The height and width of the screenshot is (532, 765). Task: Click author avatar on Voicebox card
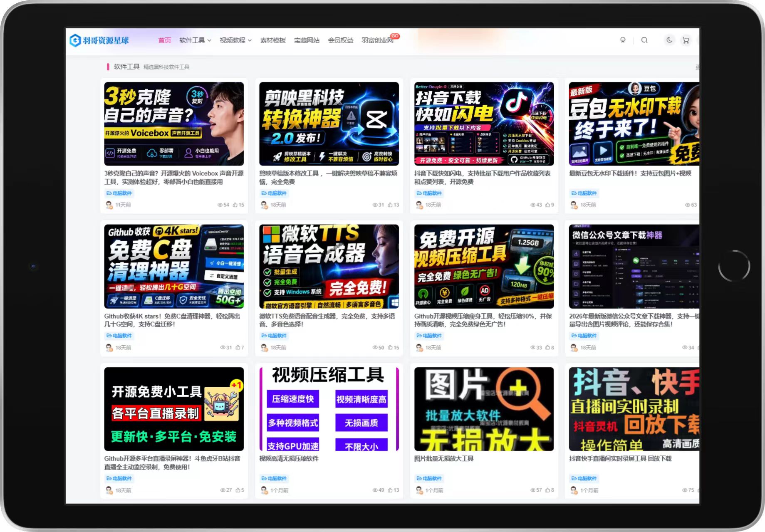[109, 205]
